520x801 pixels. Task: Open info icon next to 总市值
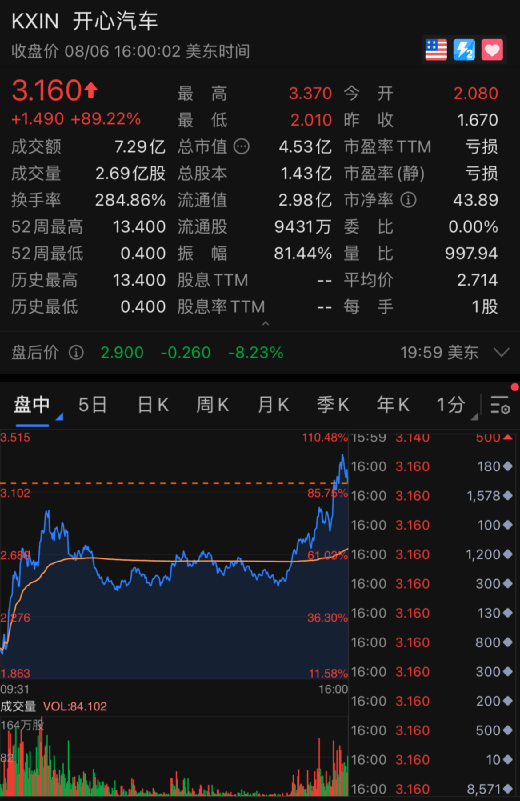242,147
